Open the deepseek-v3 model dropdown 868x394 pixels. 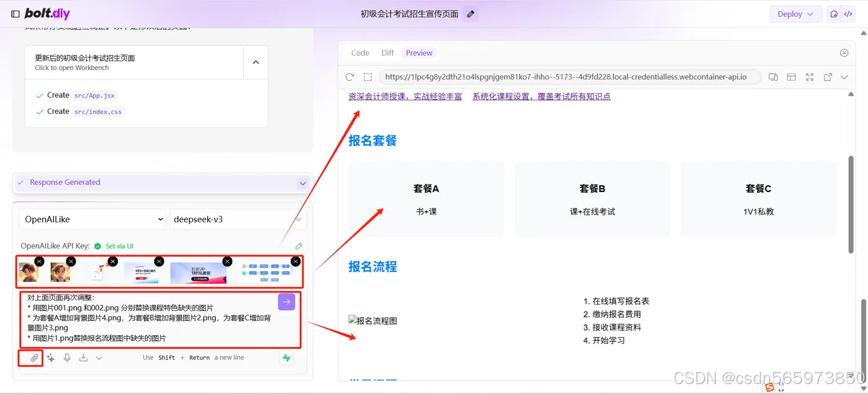[238, 219]
